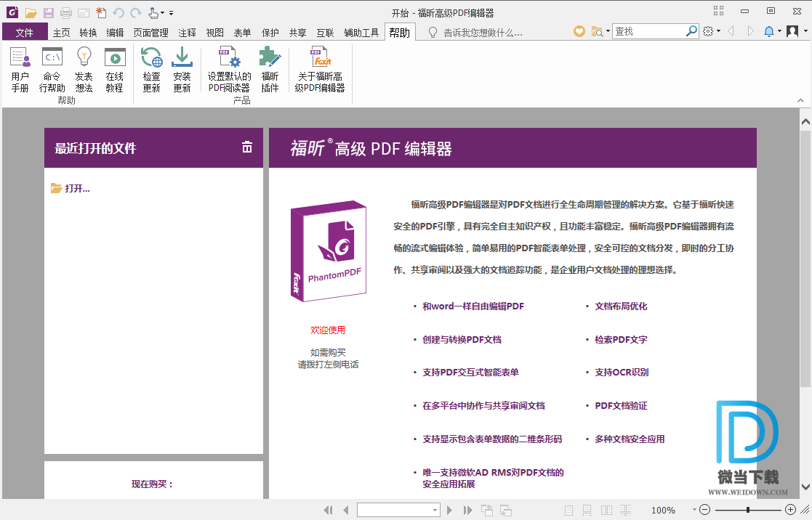Click the previous view arrow in status bar
Viewport: 812px width, 520px height.
(487, 510)
